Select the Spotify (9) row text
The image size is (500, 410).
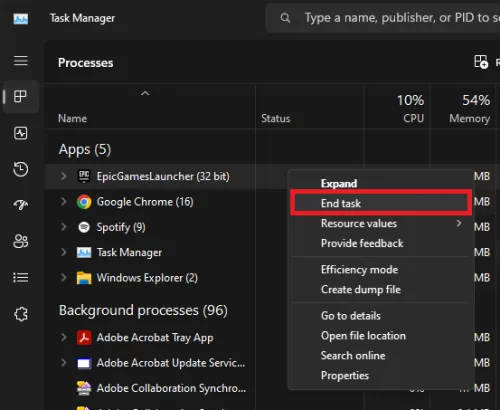tap(121, 227)
